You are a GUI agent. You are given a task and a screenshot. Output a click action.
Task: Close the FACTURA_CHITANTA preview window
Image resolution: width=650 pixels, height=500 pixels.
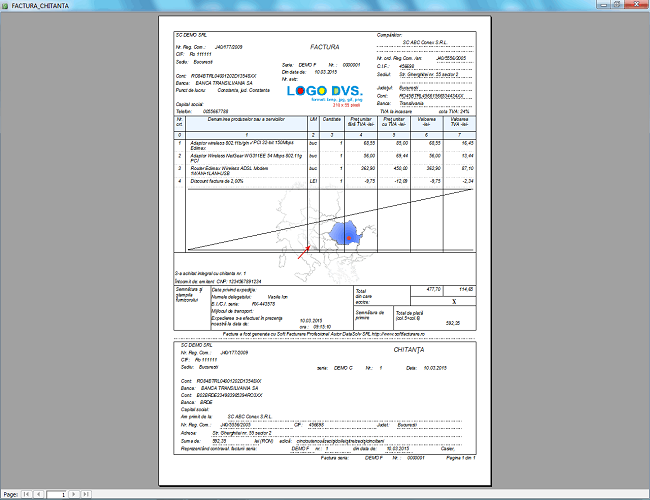pos(636,5)
